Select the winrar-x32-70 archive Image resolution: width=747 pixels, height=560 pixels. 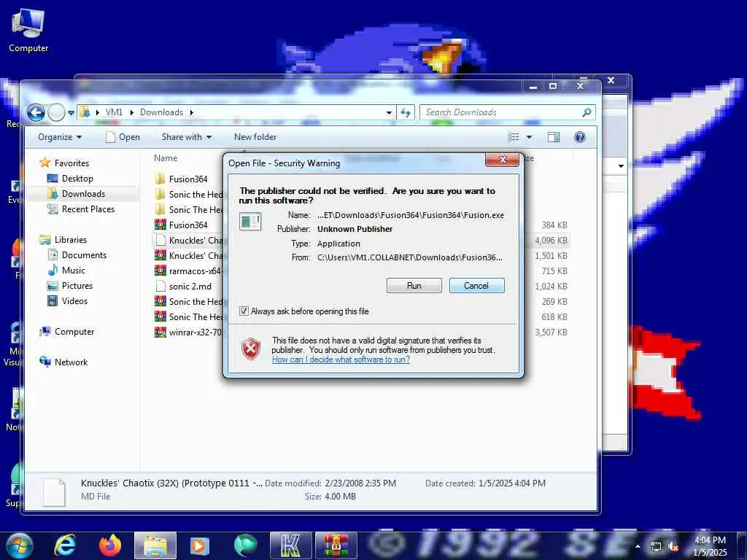point(195,332)
